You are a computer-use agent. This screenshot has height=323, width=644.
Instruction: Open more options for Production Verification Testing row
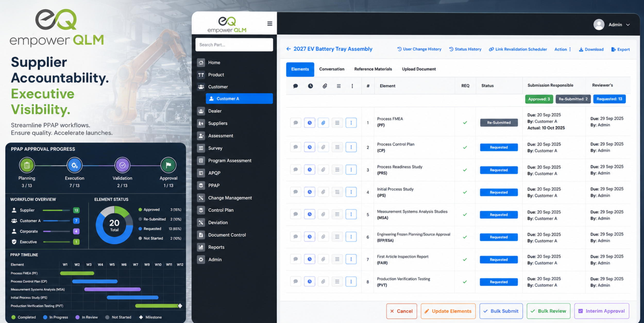(351, 282)
